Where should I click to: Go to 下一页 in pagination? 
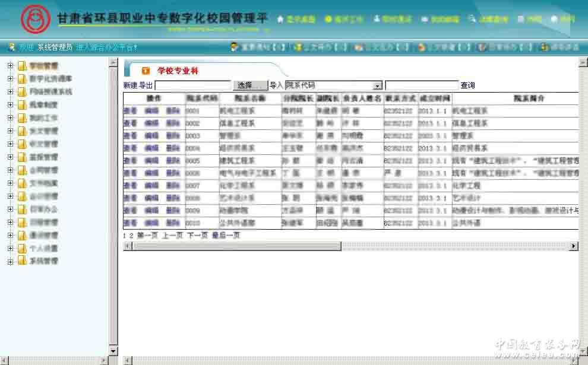click(x=197, y=235)
